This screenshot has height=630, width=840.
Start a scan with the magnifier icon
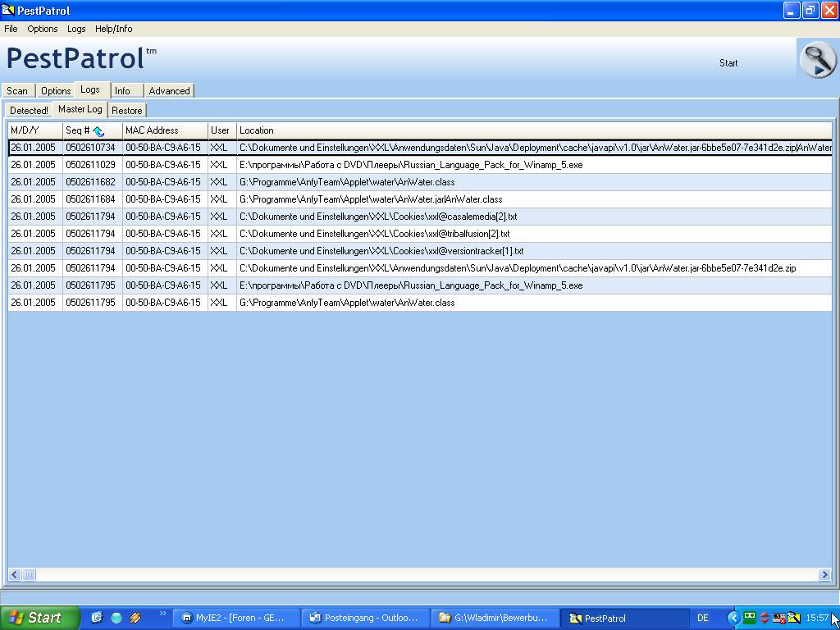(x=818, y=60)
